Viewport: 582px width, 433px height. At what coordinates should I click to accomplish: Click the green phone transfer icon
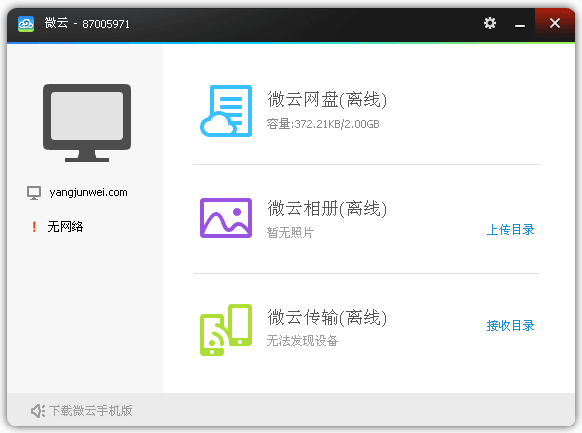(x=226, y=330)
